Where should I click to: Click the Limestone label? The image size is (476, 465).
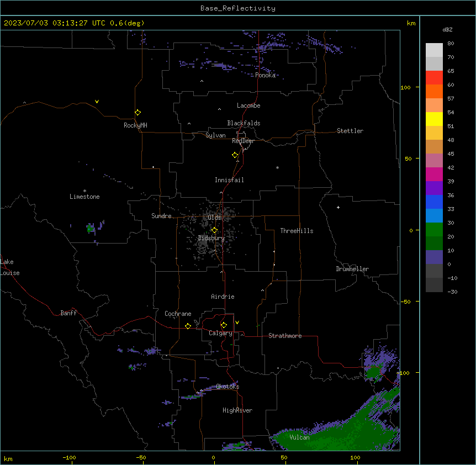coord(84,197)
